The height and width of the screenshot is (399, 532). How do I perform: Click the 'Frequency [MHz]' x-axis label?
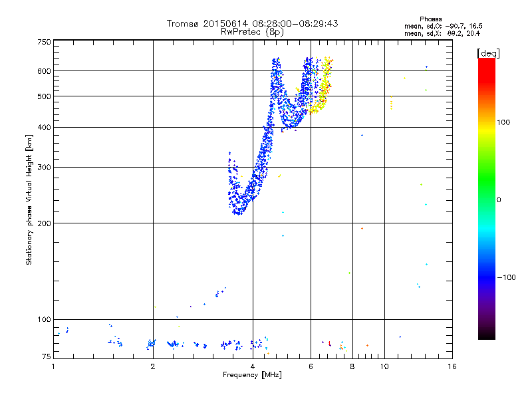(252, 375)
